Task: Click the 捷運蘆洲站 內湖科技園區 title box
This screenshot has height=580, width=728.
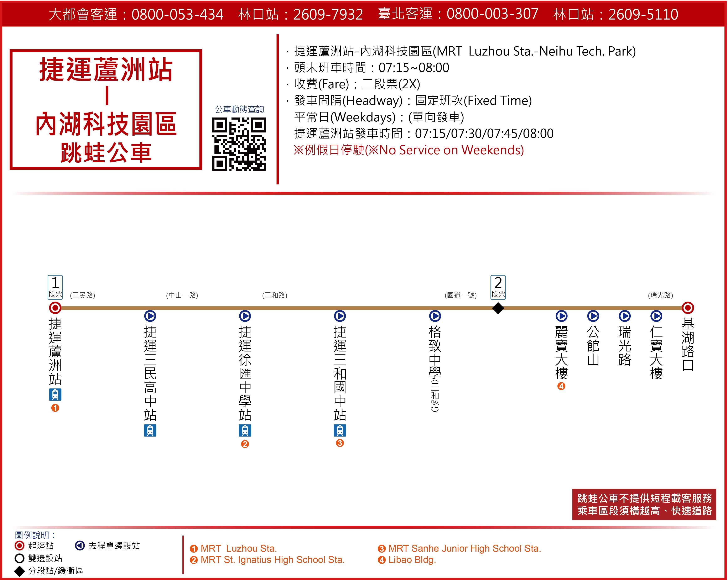Action: point(106,109)
